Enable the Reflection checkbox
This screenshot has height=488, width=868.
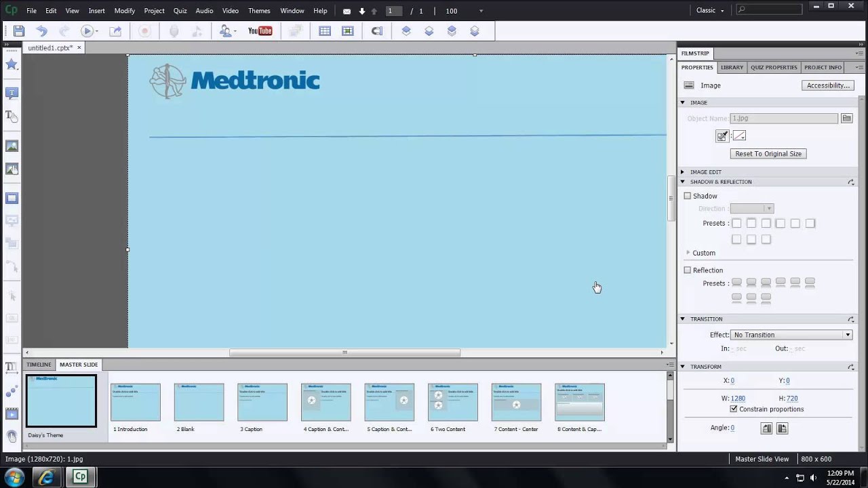pyautogui.click(x=688, y=270)
